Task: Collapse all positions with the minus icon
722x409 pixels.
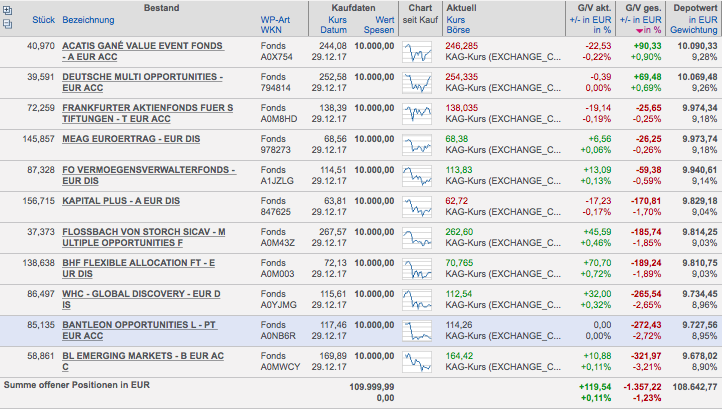Action: 7,23
